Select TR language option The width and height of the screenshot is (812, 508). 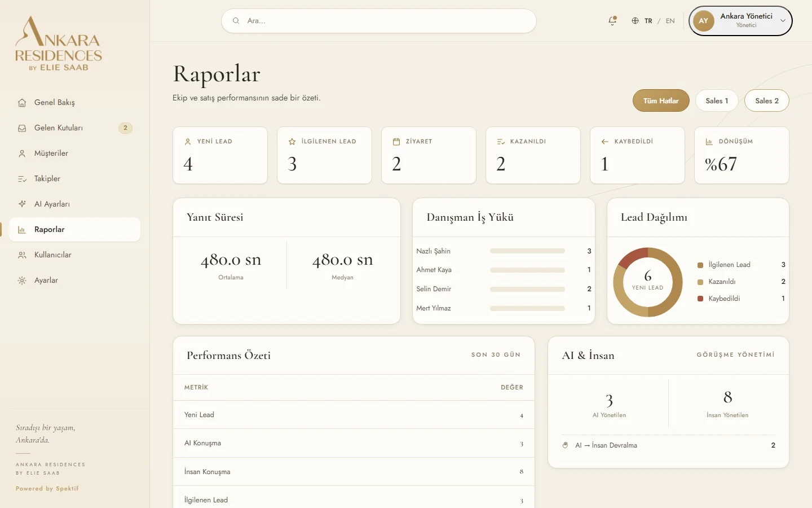(648, 21)
